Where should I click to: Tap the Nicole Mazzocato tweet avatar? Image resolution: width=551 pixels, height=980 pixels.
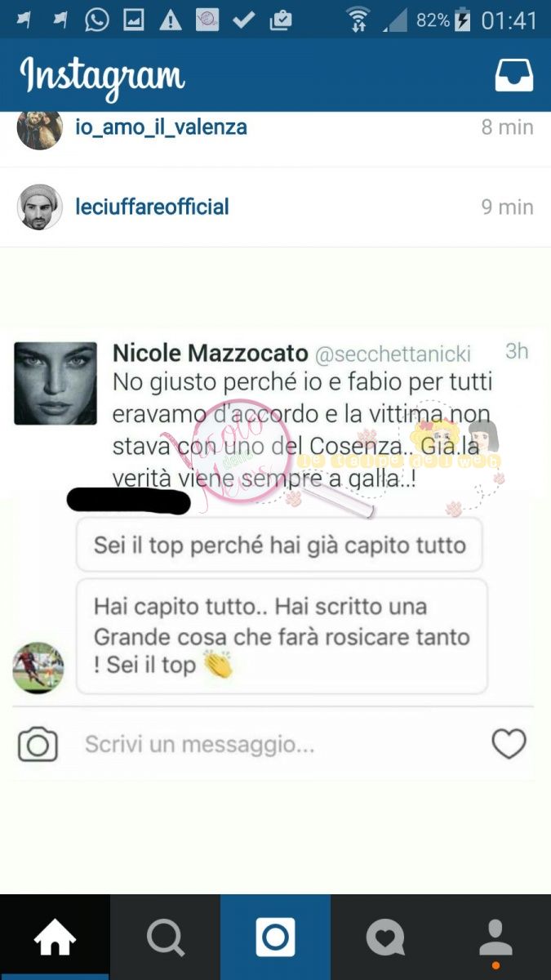[56, 383]
